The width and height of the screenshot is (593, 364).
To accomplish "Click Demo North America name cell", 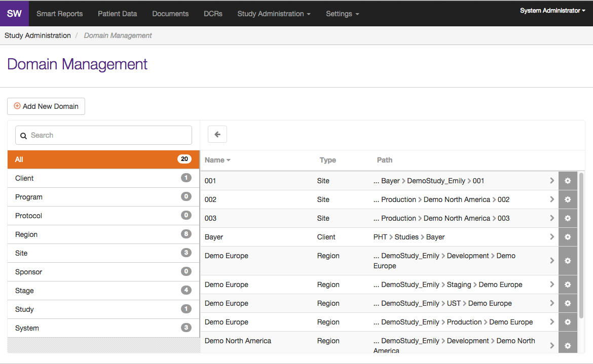I will coord(238,341).
